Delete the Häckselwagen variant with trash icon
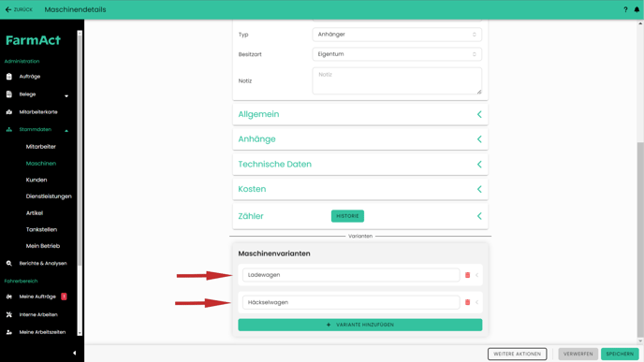Image resolution: width=644 pixels, height=362 pixels. [467, 302]
